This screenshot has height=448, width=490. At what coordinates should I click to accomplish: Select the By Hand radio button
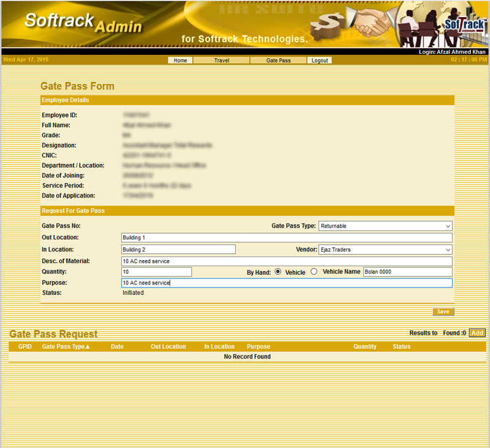coord(278,272)
